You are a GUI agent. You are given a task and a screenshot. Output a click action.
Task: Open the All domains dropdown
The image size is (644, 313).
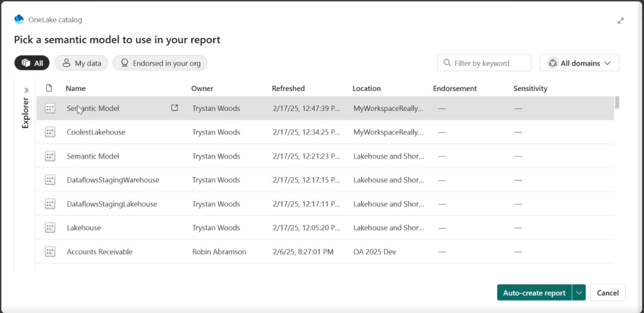pyautogui.click(x=579, y=63)
